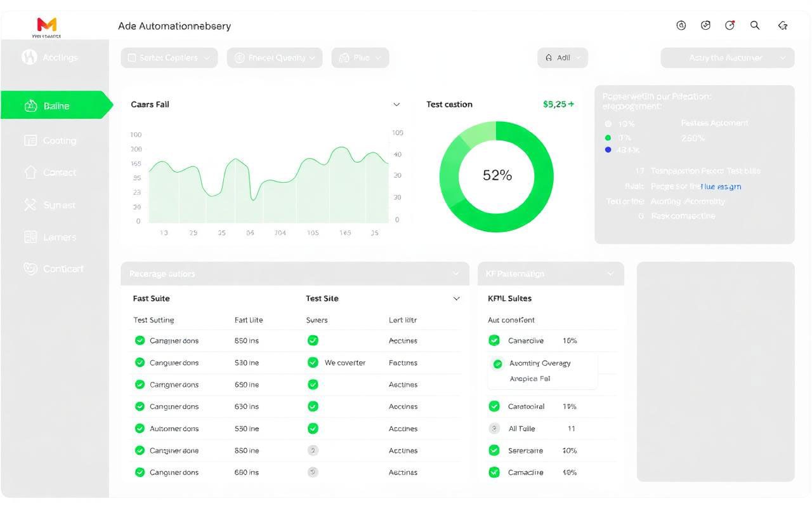Toggle the Camaclire checkbox
This screenshot has width=812, height=508.
pos(494,472)
